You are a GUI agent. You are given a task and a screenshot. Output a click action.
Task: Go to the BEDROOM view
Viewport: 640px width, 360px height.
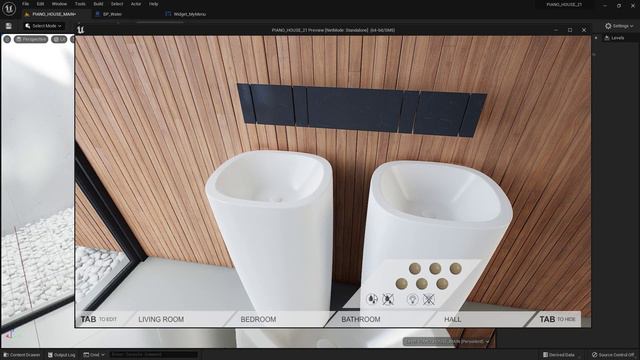[x=258, y=319]
